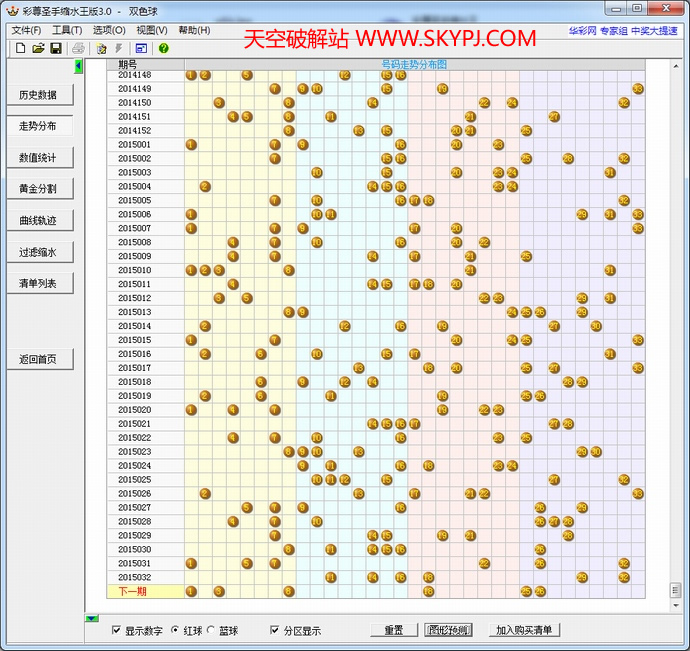
Task: Click the lightning bolt toolbar icon
Action: point(119,48)
